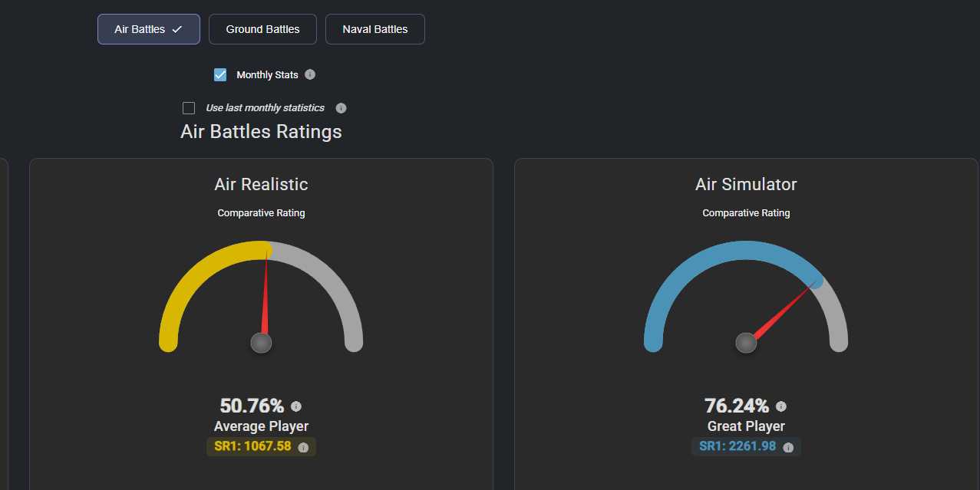Switch to the Ground Battles tab

[x=262, y=29]
